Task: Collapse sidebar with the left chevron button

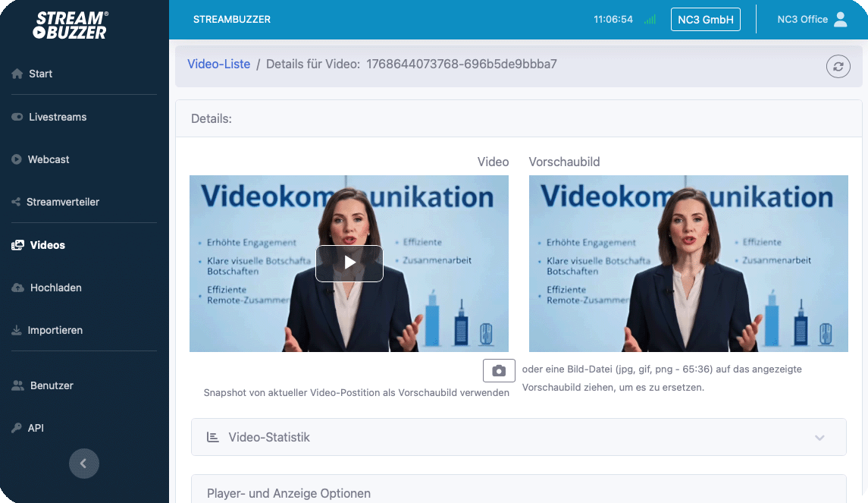Action: click(x=84, y=464)
